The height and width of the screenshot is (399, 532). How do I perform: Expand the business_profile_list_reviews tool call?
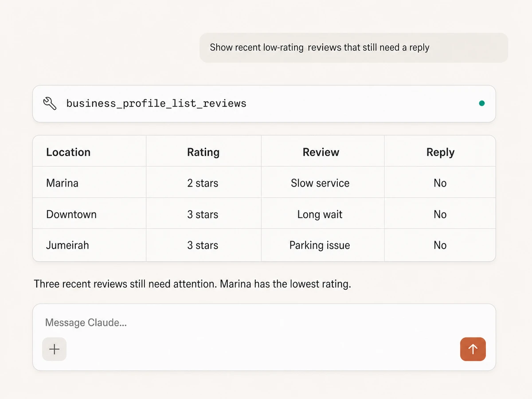pyautogui.click(x=264, y=104)
